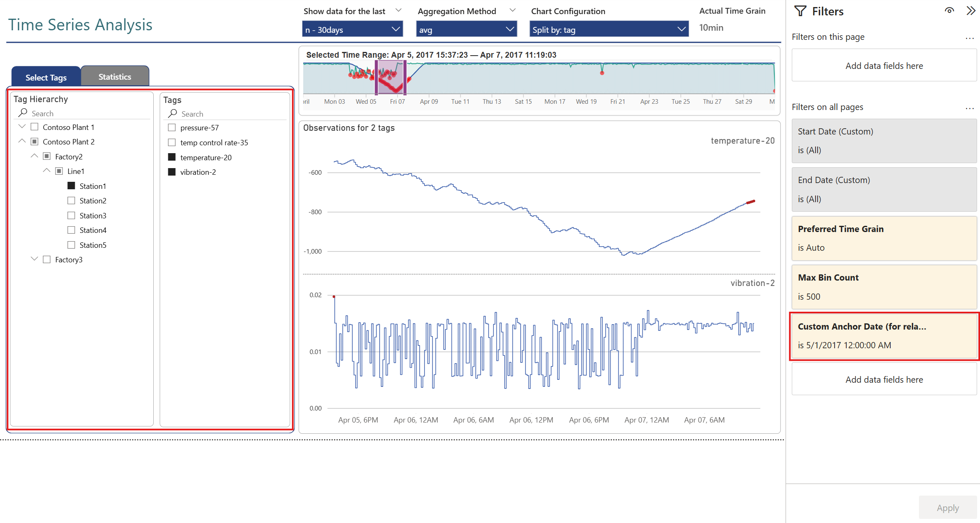Open the Custom Anchor Date filter card

coord(884,336)
